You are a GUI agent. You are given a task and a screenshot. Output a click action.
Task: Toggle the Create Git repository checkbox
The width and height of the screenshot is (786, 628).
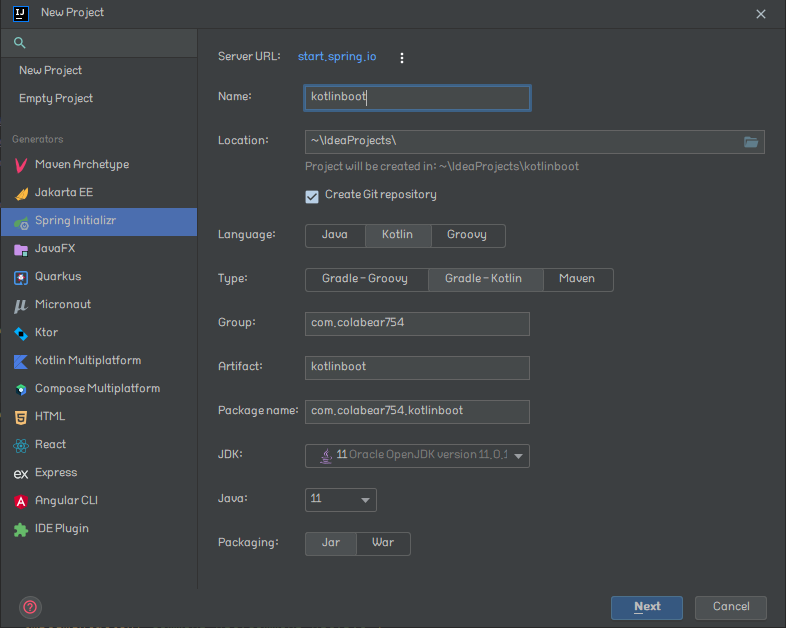[312, 196]
